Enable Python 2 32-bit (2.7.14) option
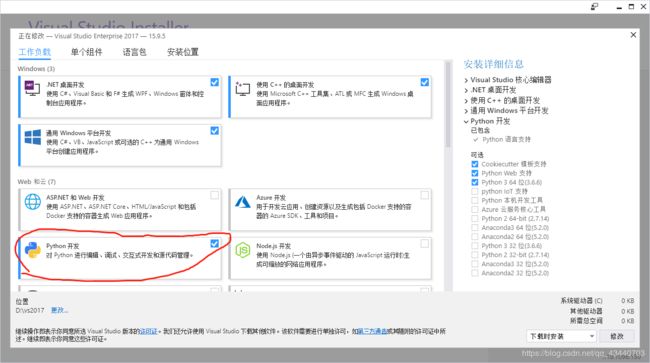This screenshot has width=650, height=363. pos(475,255)
